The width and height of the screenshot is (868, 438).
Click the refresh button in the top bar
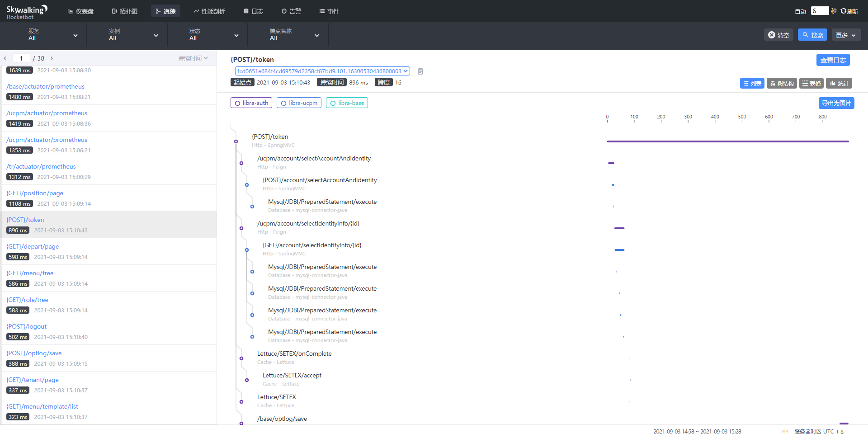(849, 11)
